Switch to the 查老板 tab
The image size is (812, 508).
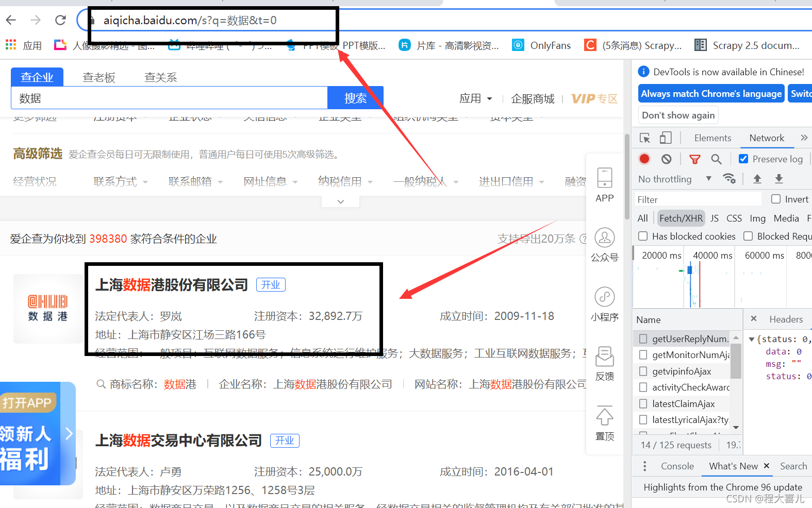99,77
